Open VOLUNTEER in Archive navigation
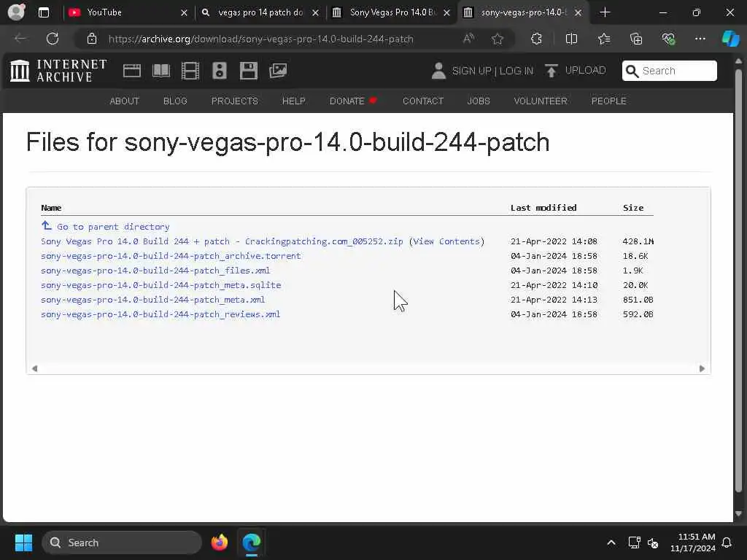The height and width of the screenshot is (560, 747). tap(541, 101)
